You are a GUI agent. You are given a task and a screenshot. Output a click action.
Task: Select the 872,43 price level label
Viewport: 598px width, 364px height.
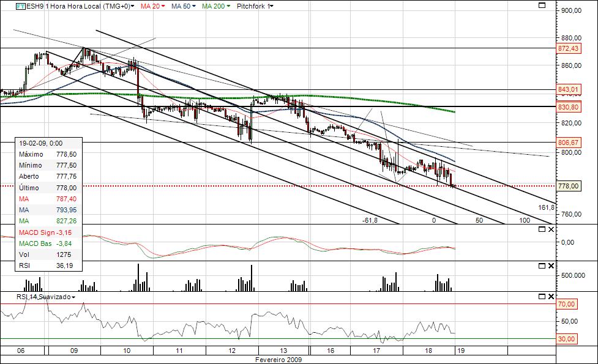(568, 48)
